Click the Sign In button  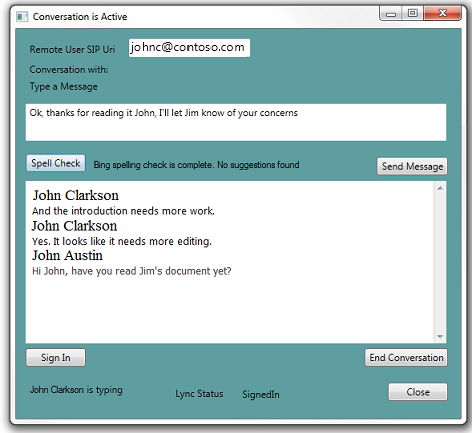[x=56, y=358]
